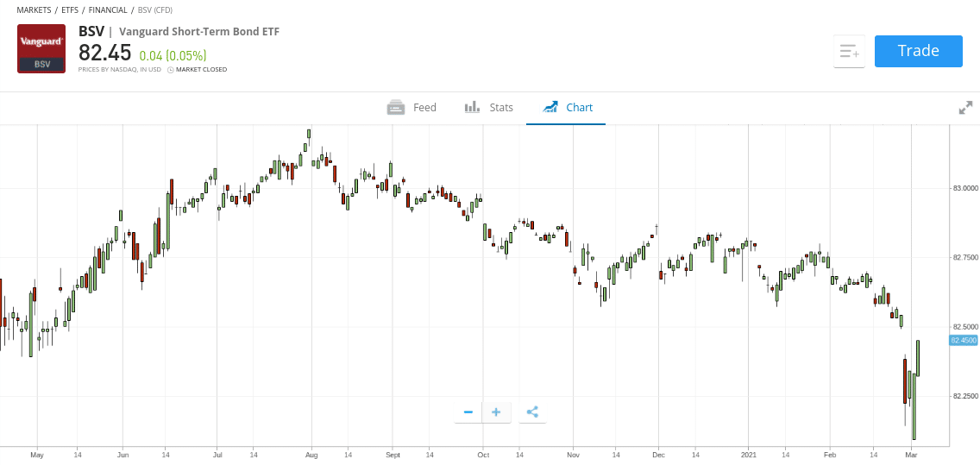Click Vanguard Short-Term Bond ETF title
Image resolution: width=980 pixels, height=465 pixels.
[198, 31]
